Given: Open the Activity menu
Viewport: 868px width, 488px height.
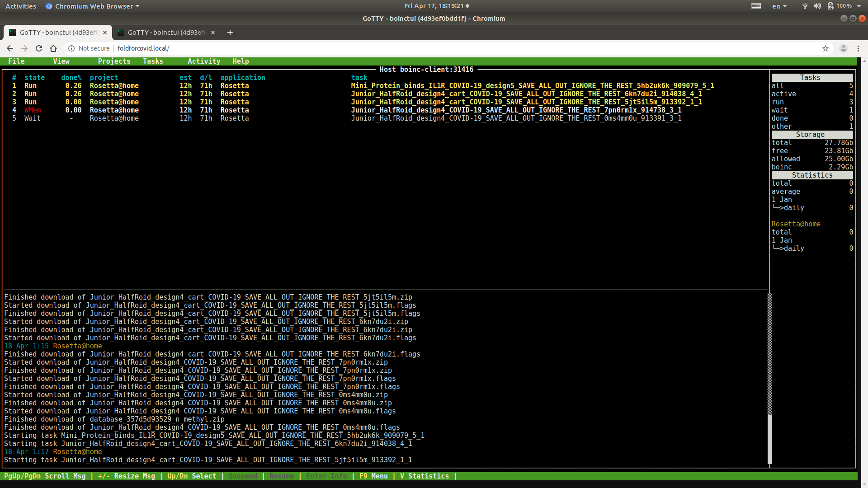Looking at the screenshot, I should 204,61.
